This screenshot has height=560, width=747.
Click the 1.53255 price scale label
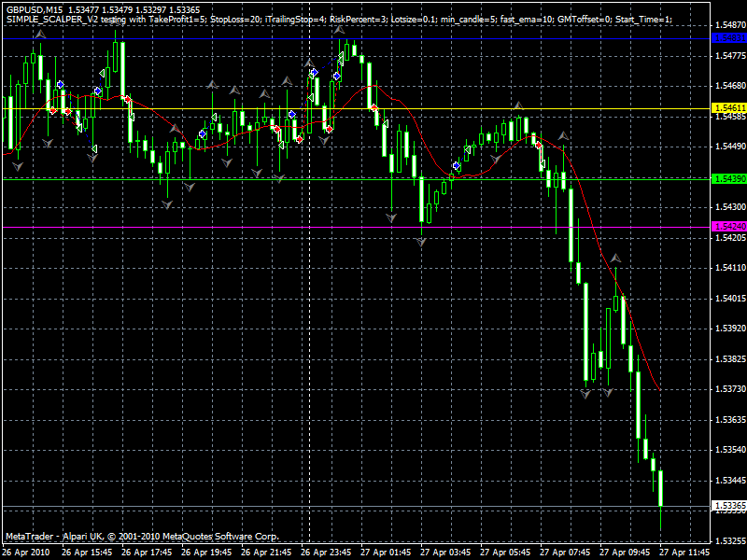730,541
